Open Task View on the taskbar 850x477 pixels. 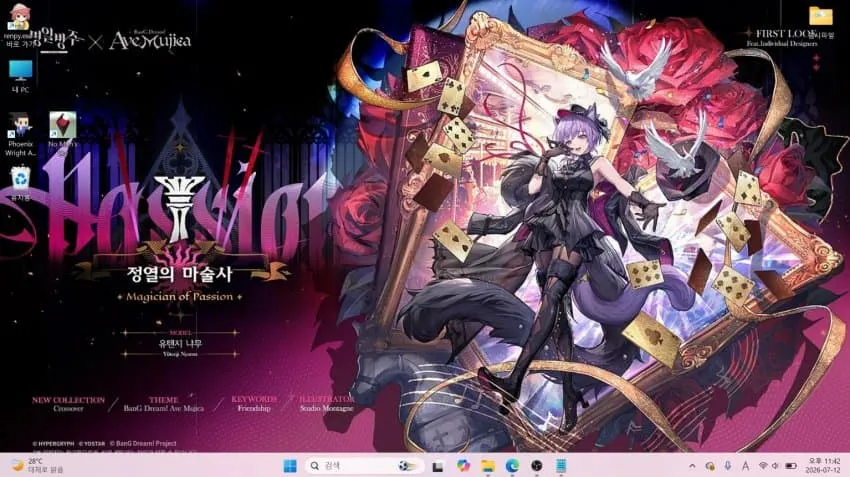point(438,466)
